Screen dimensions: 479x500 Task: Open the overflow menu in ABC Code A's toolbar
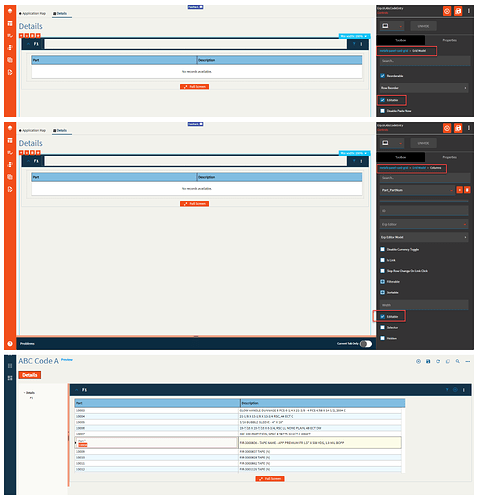pyautogui.click(x=468, y=361)
